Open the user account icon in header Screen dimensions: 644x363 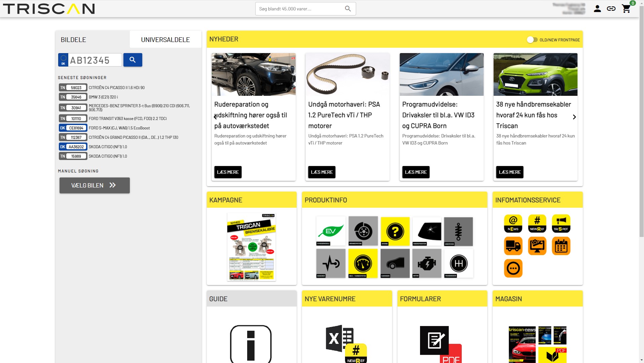coord(597,9)
